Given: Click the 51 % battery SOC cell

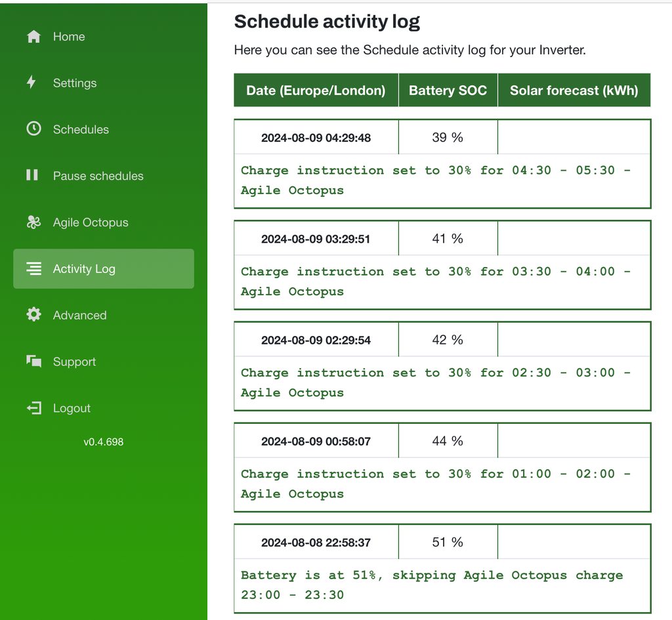Looking at the screenshot, I should (x=448, y=542).
